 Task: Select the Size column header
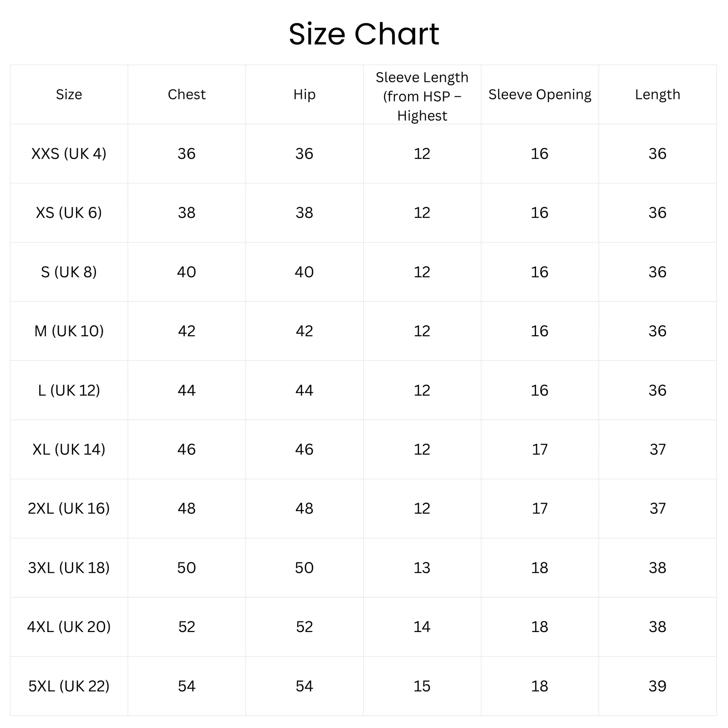click(69, 95)
